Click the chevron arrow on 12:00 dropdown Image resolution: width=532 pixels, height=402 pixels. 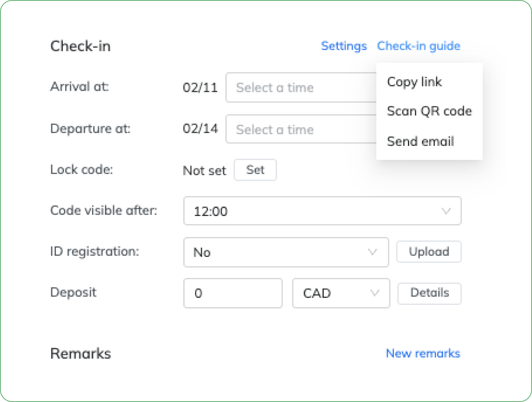pos(446,211)
